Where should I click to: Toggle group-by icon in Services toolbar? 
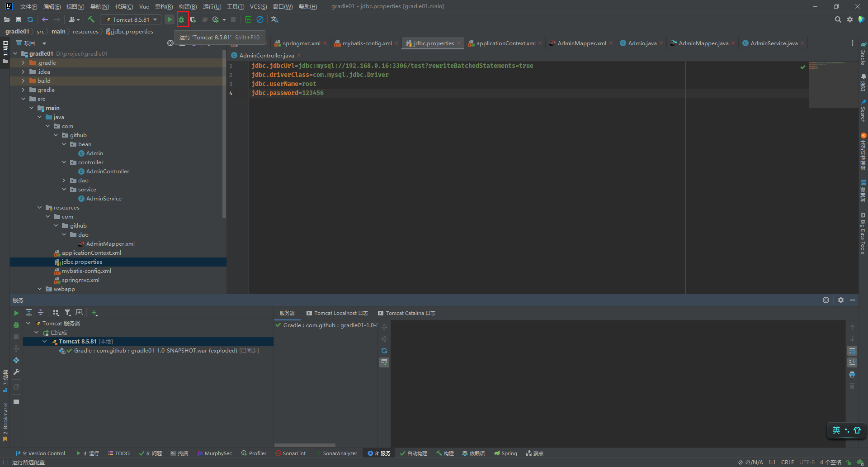click(56, 312)
